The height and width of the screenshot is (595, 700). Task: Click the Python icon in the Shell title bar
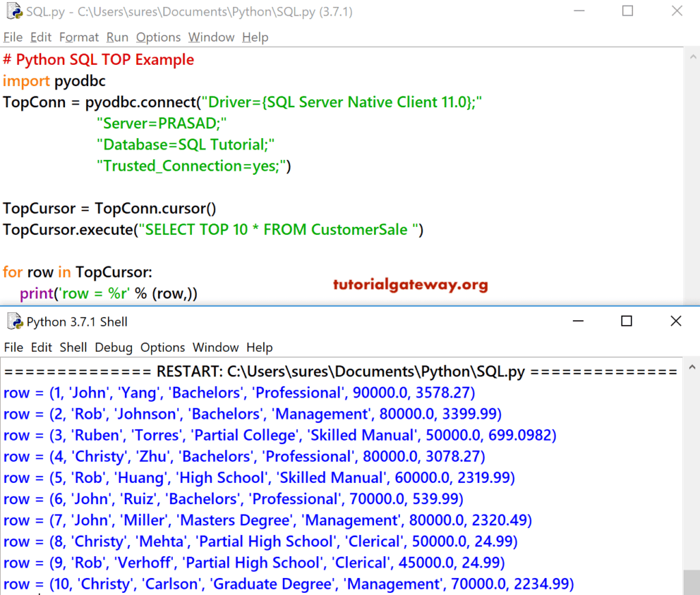point(14,321)
